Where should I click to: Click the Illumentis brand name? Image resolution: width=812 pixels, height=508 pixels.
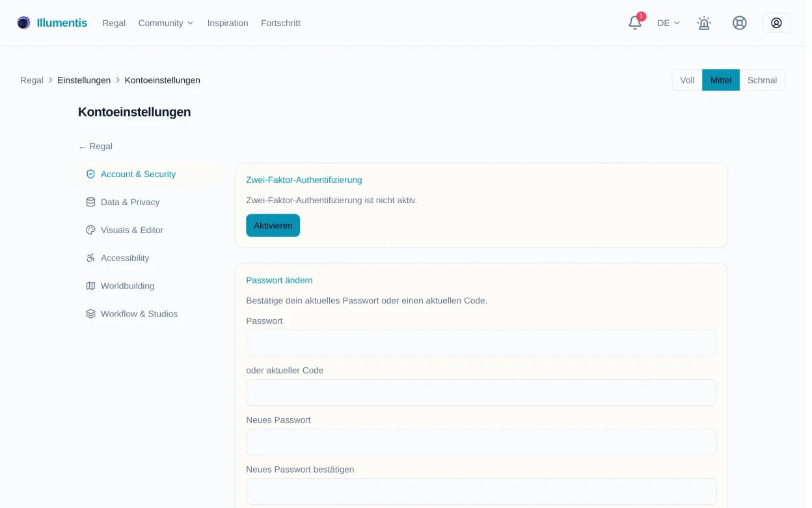click(62, 23)
